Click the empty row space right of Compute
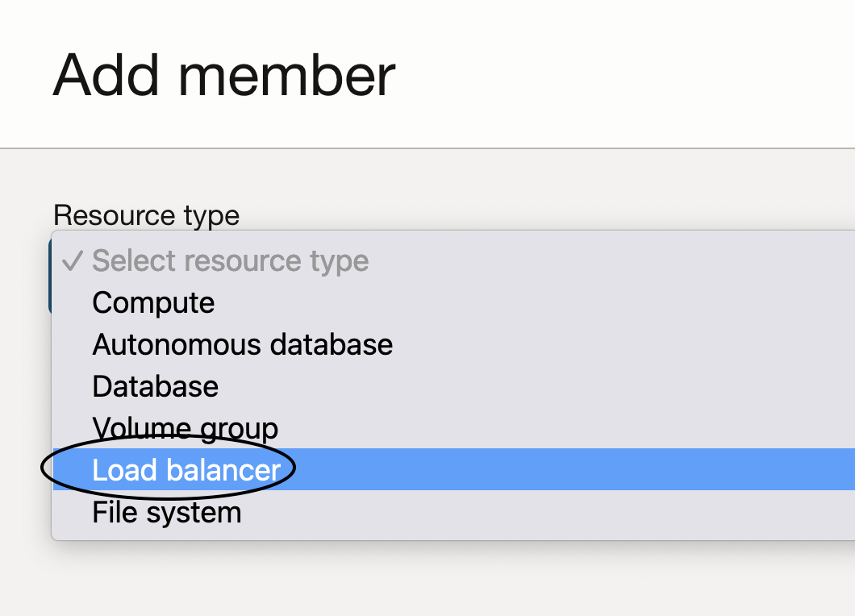The image size is (855, 616). click(x=524, y=303)
